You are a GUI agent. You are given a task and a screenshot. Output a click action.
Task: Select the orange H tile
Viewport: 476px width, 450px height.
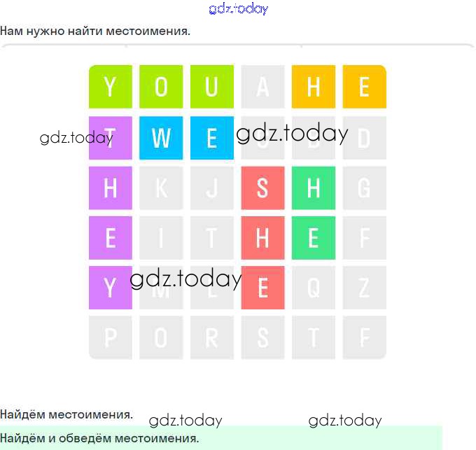[x=314, y=87]
